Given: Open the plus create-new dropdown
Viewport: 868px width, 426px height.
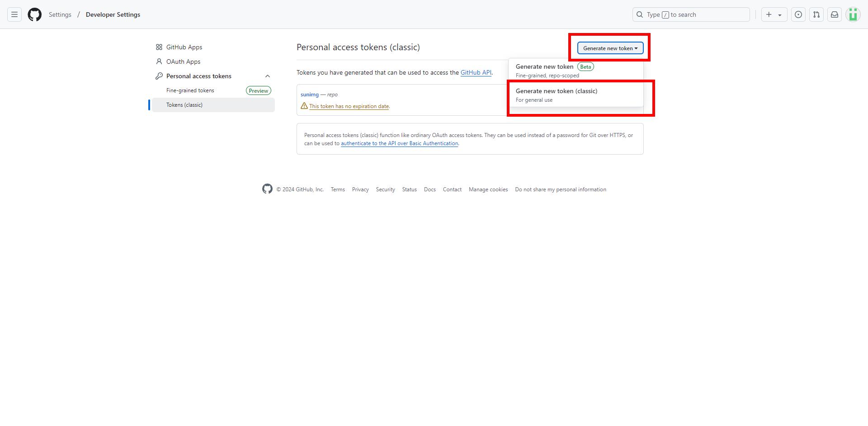Looking at the screenshot, I should pyautogui.click(x=774, y=14).
